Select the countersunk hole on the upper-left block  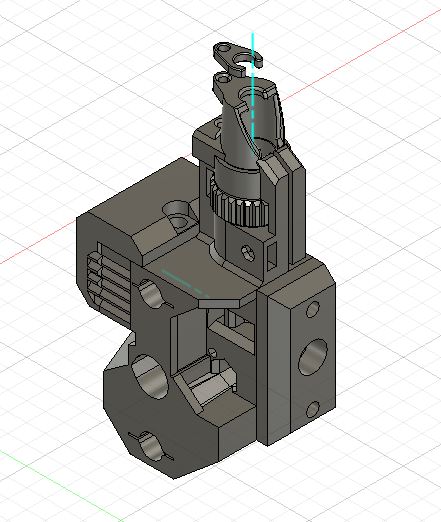[x=178, y=215]
